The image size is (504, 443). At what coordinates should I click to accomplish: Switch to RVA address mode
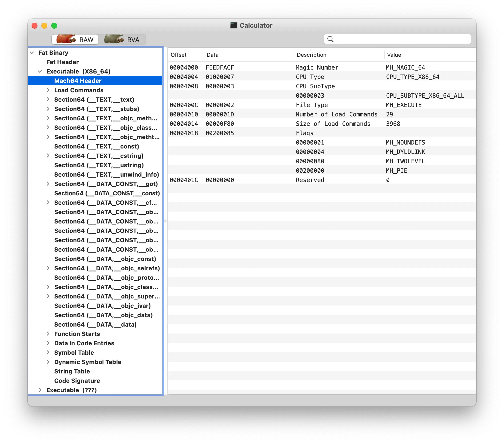tap(122, 39)
